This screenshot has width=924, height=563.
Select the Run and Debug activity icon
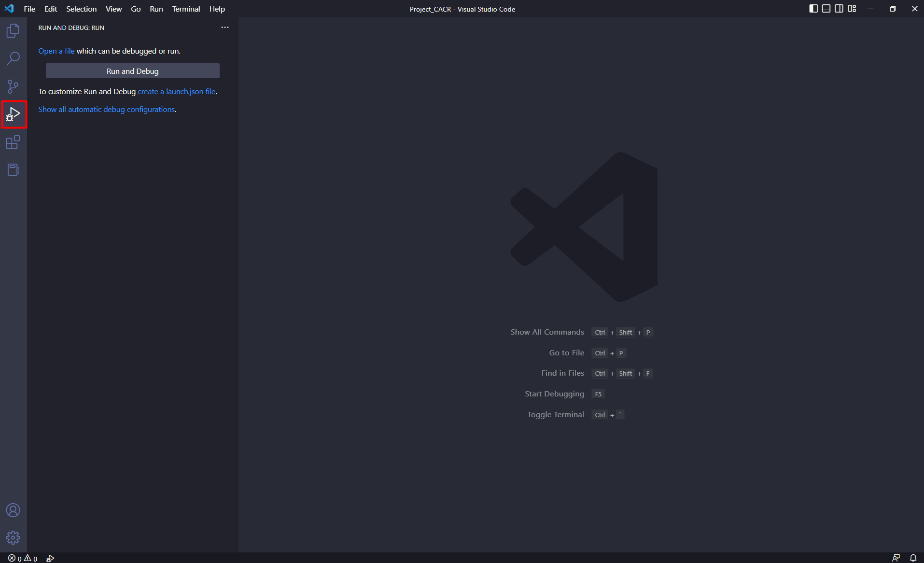13,114
